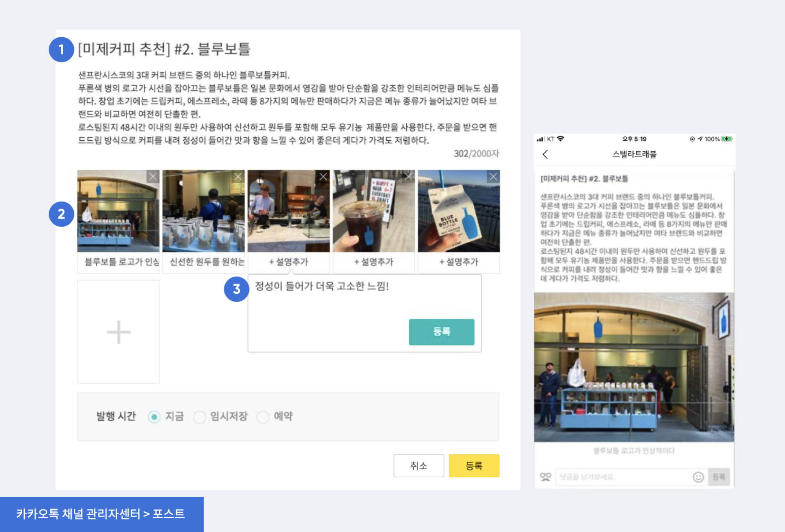Open the emoji picker in comment bar

pyautogui.click(x=698, y=477)
